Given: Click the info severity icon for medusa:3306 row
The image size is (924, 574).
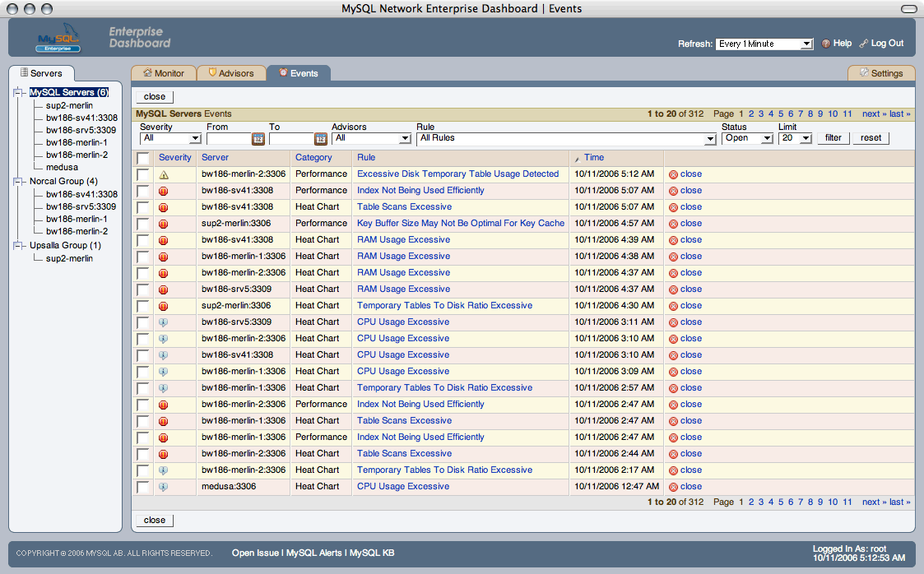Looking at the screenshot, I should pos(164,487).
